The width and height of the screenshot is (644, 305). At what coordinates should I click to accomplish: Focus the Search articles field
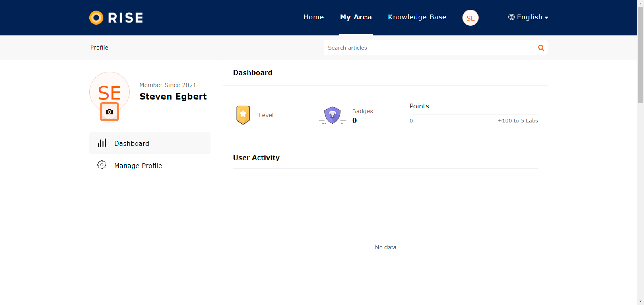pyautogui.click(x=436, y=48)
